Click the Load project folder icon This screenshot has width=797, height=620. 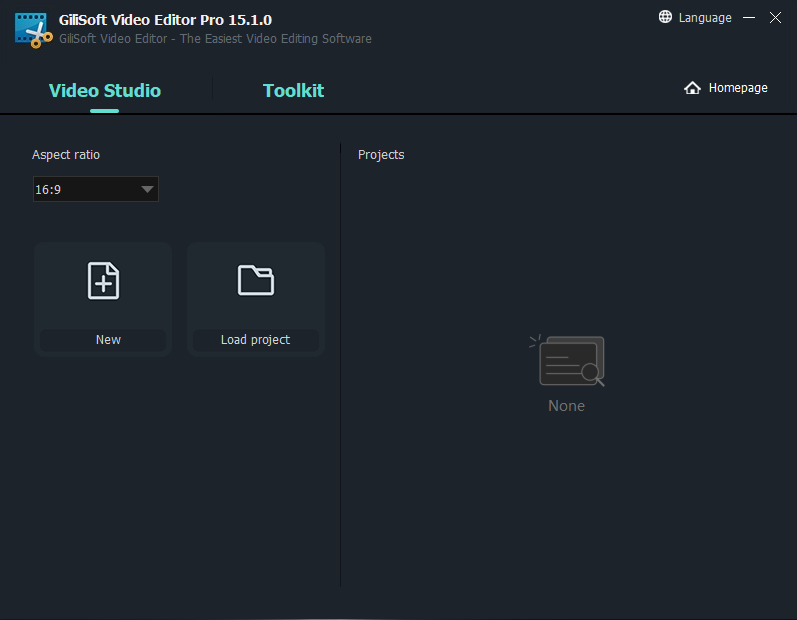pyautogui.click(x=256, y=280)
